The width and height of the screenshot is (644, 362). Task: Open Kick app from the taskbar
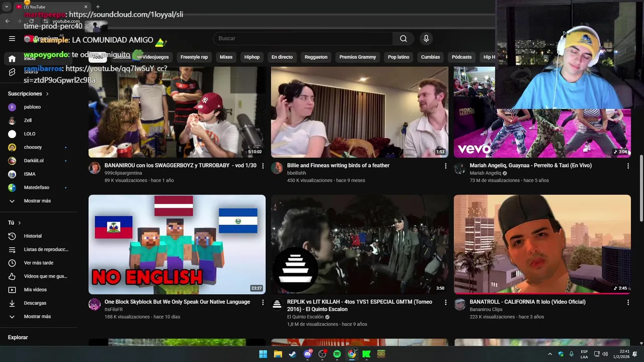pyautogui.click(x=366, y=354)
